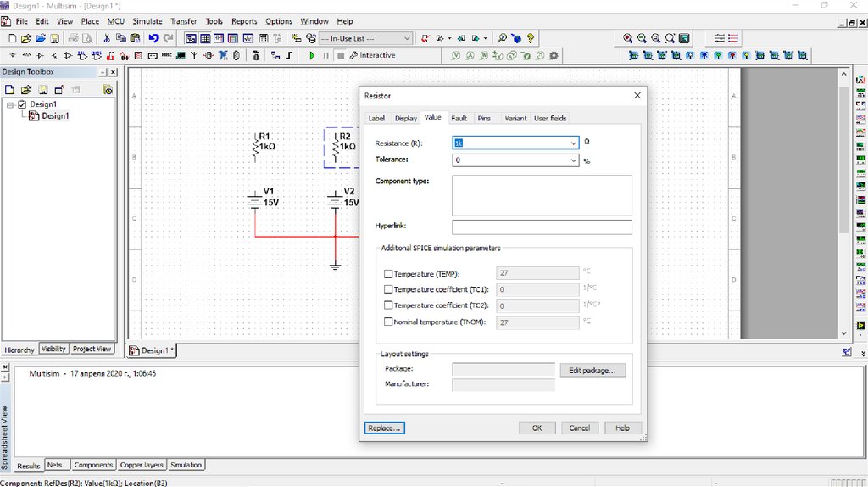
Task: Open the Simulate menu
Action: point(147,21)
